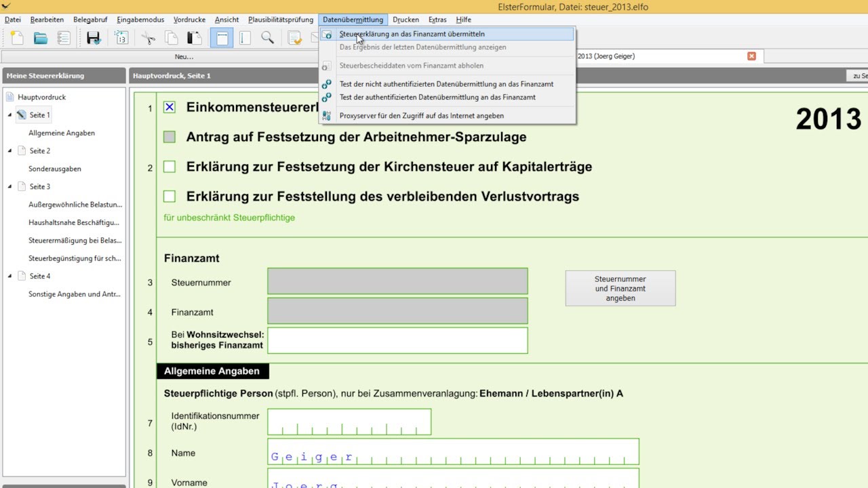Select 'Steuerermäßigung bei Belas...' tree entry
Screen dimensions: 868x488
click(x=75, y=240)
